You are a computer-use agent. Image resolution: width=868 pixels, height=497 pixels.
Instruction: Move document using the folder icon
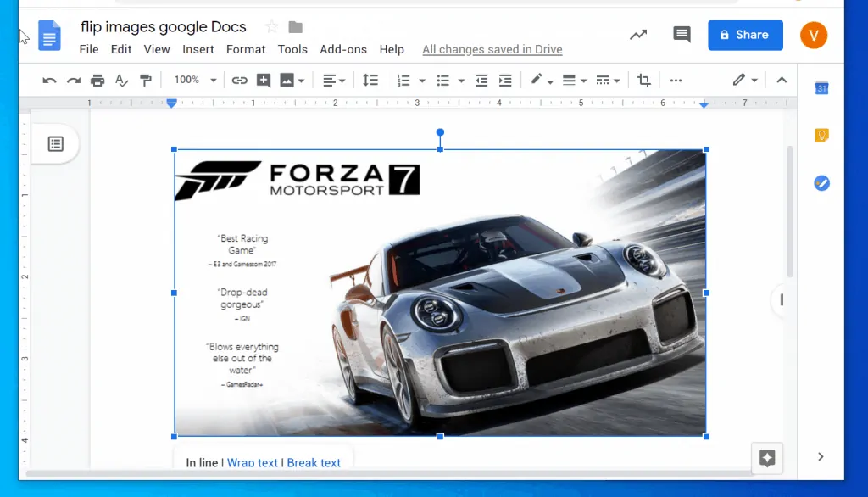[296, 27]
